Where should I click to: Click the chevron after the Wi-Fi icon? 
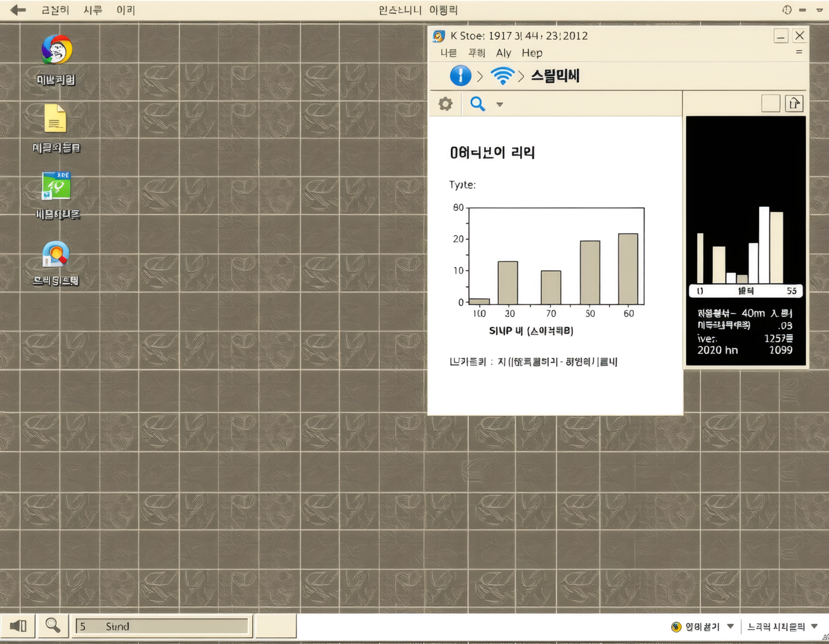(x=521, y=76)
